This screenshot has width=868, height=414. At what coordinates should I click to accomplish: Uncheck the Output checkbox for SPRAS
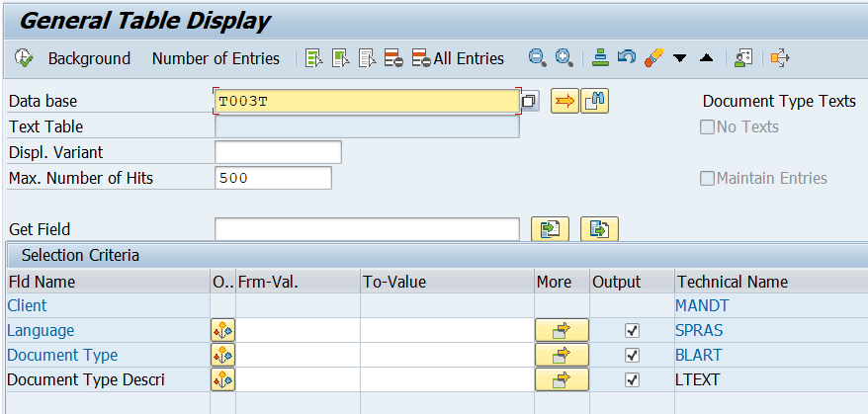click(632, 330)
